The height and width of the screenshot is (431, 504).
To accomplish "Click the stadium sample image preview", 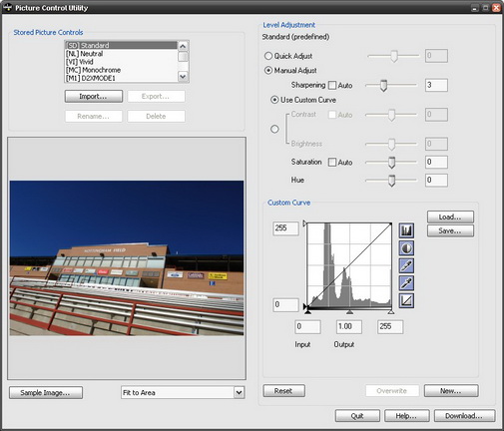I will tap(127, 258).
